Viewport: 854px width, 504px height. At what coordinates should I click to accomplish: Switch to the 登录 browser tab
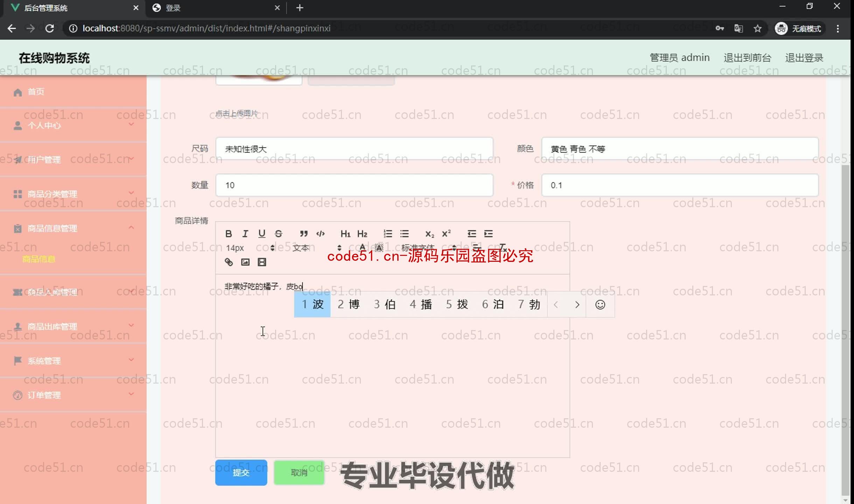pos(216,8)
